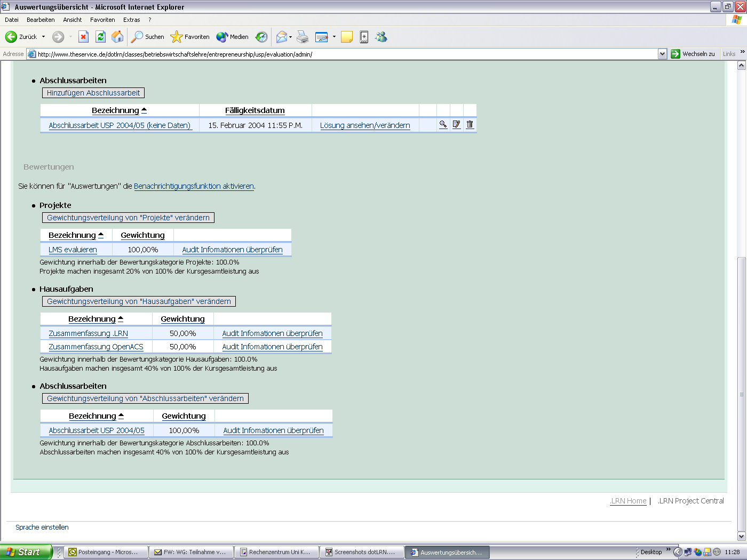Refresh the page using the reload icon
747x560 pixels.
[100, 36]
